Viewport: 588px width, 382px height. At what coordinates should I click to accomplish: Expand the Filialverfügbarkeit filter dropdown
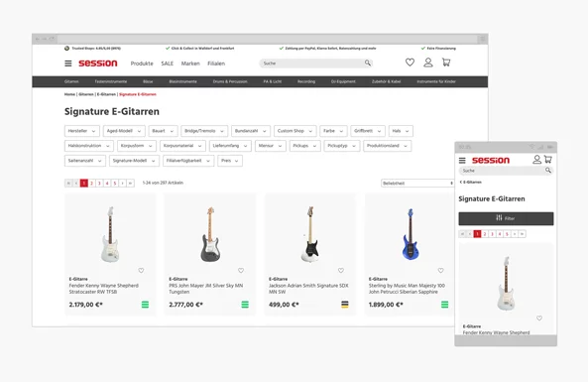(x=188, y=161)
